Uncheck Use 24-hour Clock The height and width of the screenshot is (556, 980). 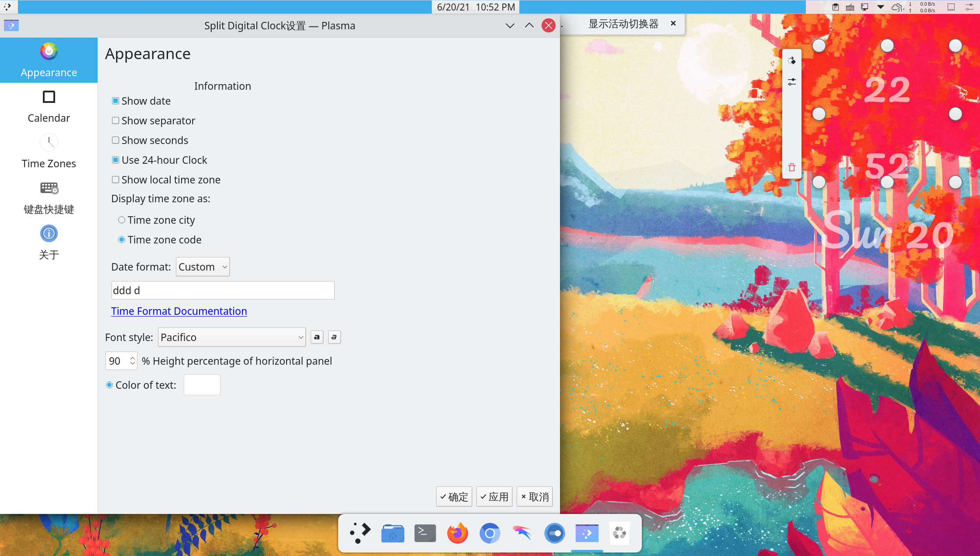tap(115, 160)
